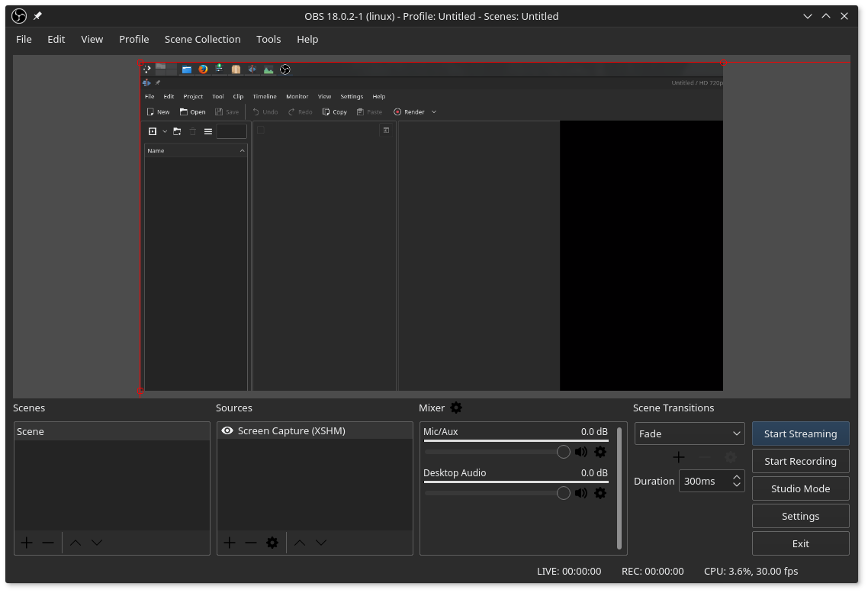Toggle the pin window icon
This screenshot has height=593, width=868.
click(x=37, y=16)
